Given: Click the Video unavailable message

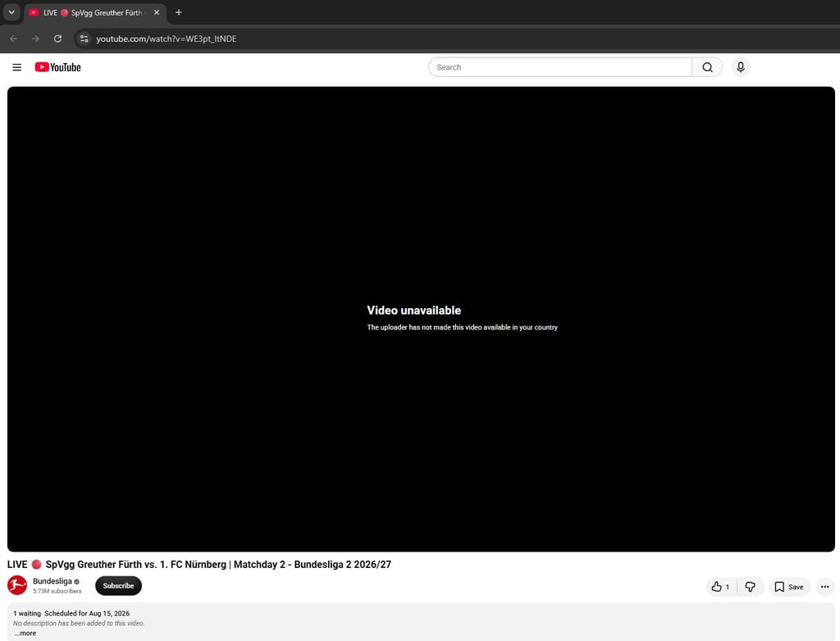Looking at the screenshot, I should [413, 310].
